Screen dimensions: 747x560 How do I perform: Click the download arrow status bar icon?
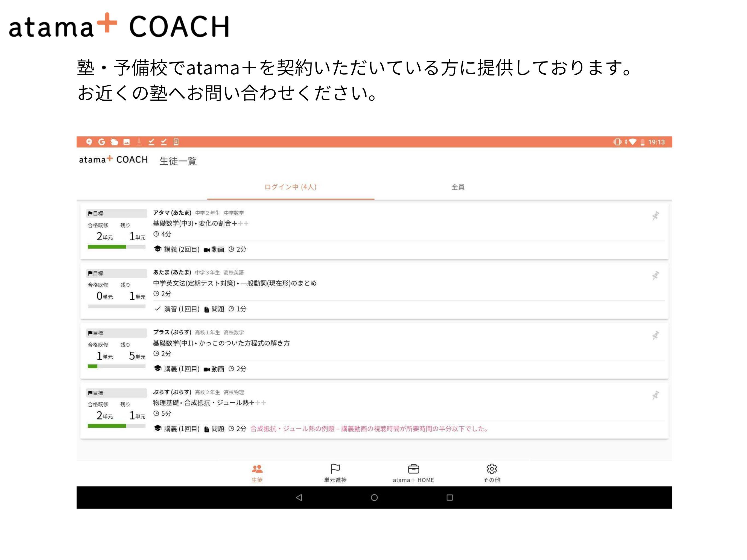pos(139,142)
